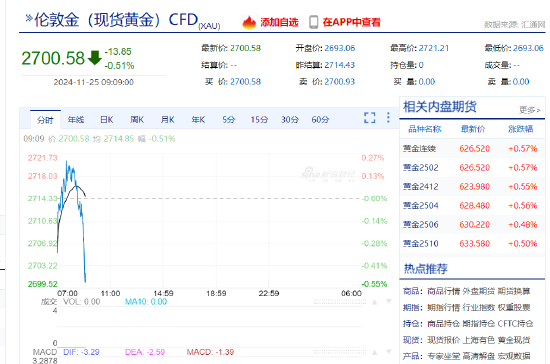Click the down triangle in MACD panel
The width and height of the screenshot is (550, 364).
pyautogui.click(x=389, y=352)
